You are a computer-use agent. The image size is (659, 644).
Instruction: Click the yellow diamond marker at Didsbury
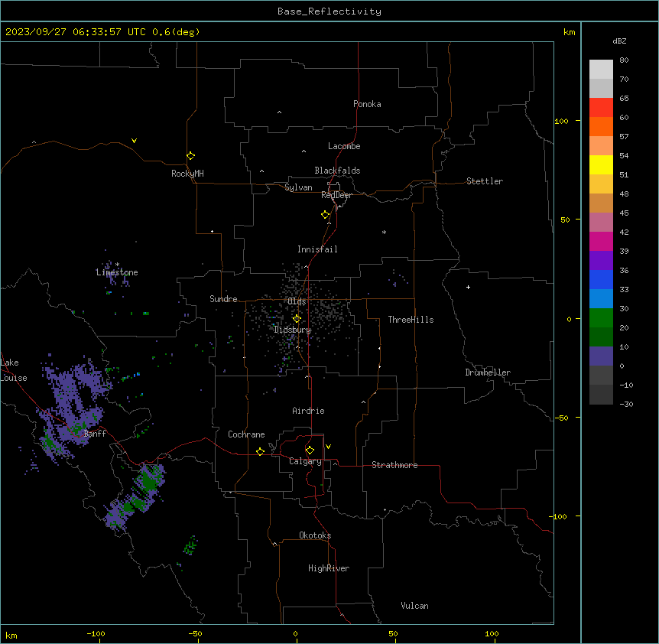click(x=297, y=319)
